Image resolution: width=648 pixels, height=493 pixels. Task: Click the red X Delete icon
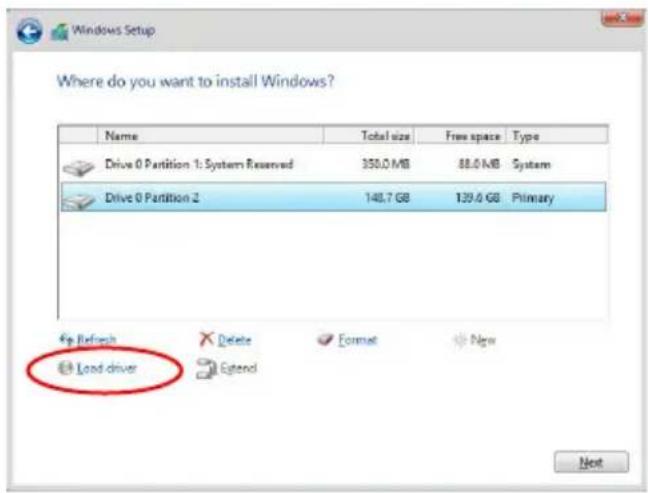[x=206, y=339]
